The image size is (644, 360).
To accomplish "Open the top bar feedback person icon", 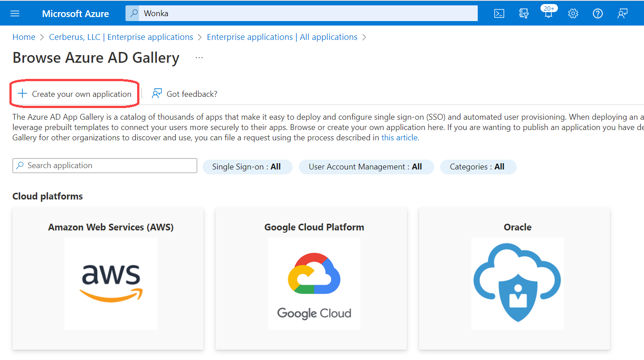I will click(622, 13).
